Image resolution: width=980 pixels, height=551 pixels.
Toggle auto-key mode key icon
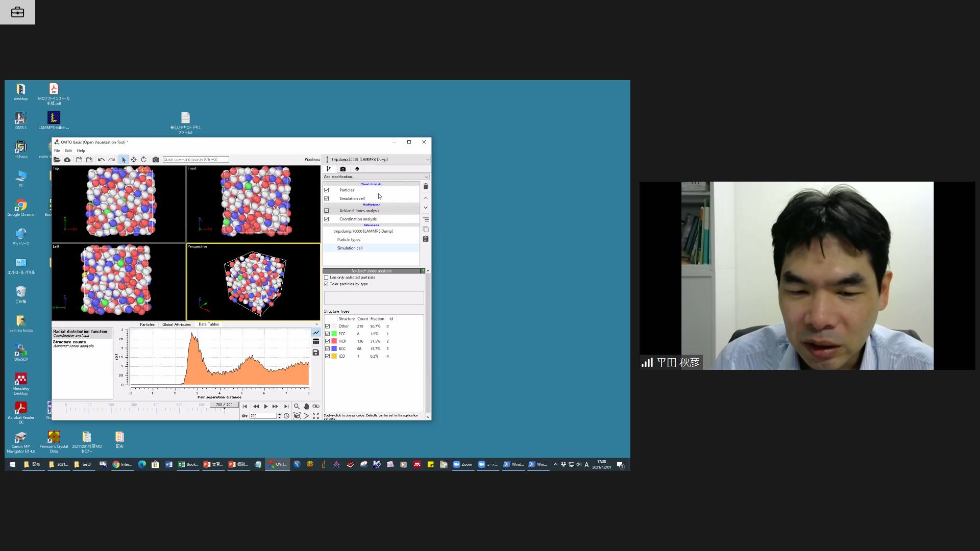(245, 416)
